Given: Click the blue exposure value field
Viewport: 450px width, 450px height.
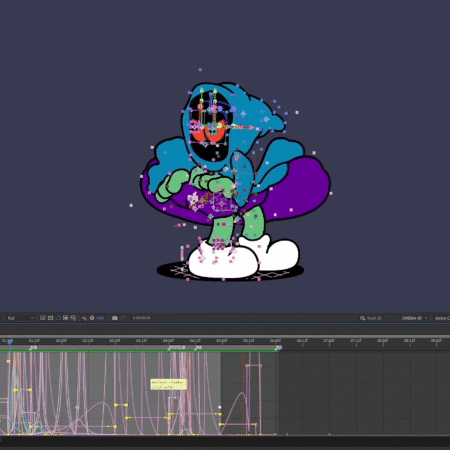Looking at the screenshot, I should click(101, 318).
